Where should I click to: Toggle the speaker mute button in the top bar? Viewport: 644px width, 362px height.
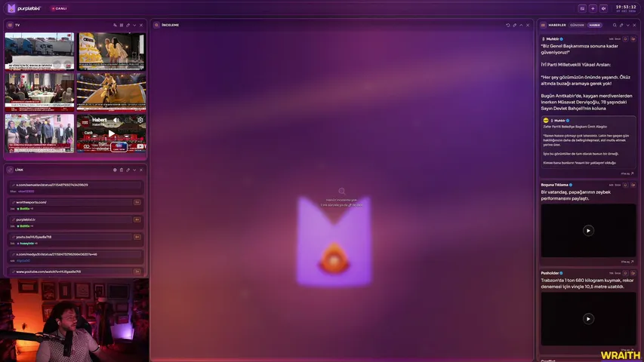point(603,8)
